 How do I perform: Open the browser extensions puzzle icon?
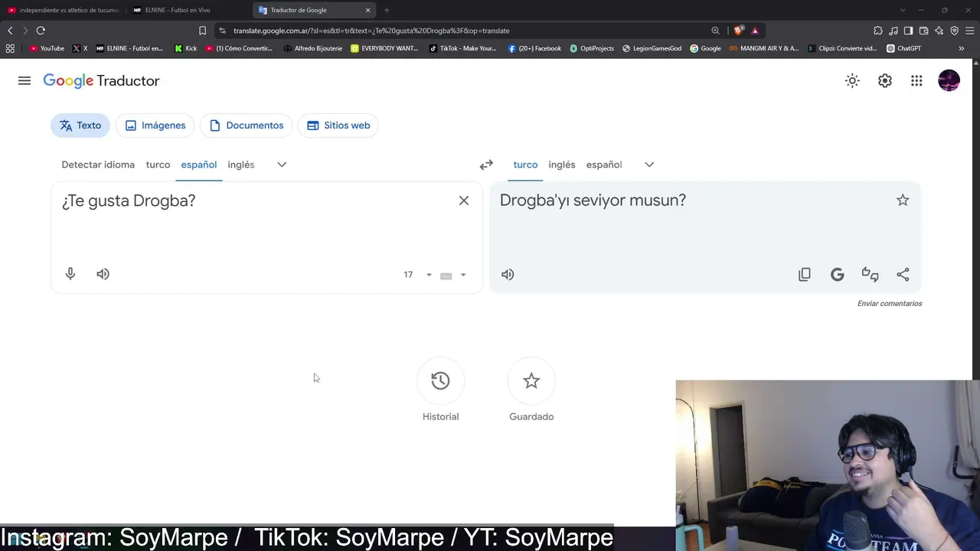878,31
